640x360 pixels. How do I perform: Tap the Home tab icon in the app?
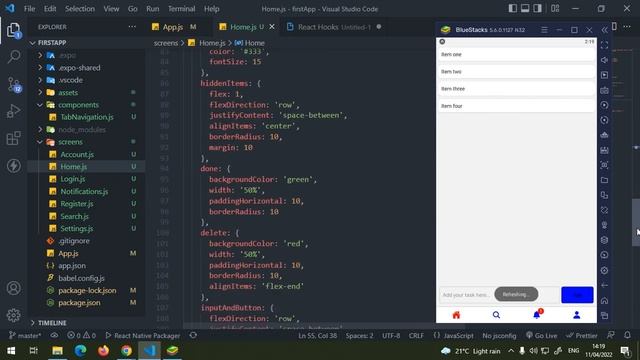click(x=456, y=315)
